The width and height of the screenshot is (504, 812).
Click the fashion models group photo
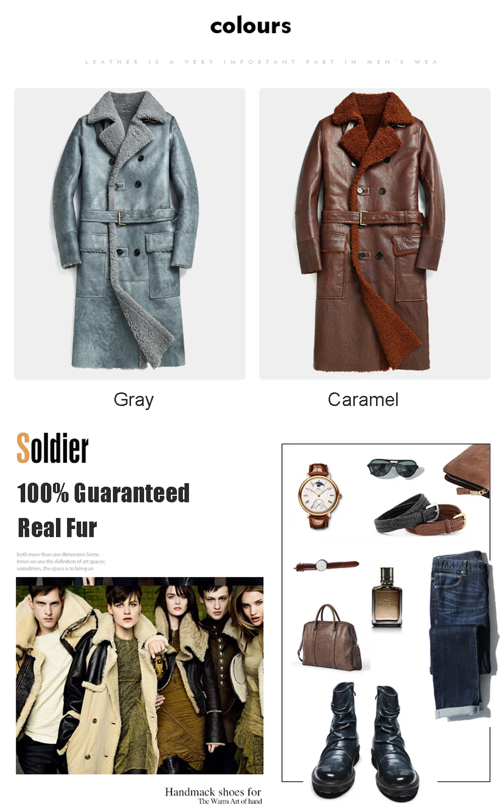click(x=140, y=676)
